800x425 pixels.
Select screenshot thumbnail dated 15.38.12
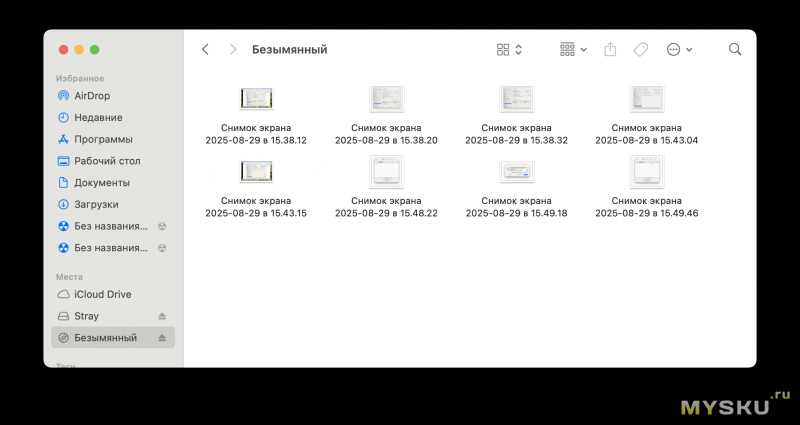(256, 98)
